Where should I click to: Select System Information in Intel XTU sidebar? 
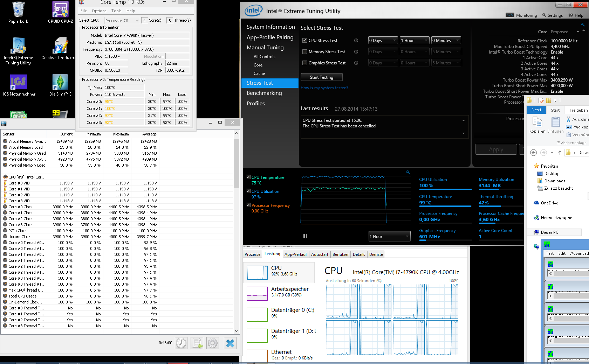click(x=270, y=27)
